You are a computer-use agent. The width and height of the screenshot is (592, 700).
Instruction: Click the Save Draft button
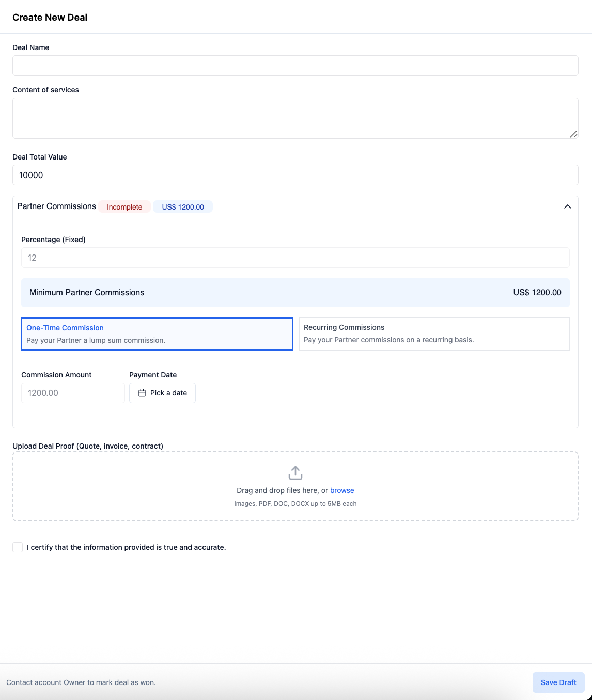pos(558,682)
